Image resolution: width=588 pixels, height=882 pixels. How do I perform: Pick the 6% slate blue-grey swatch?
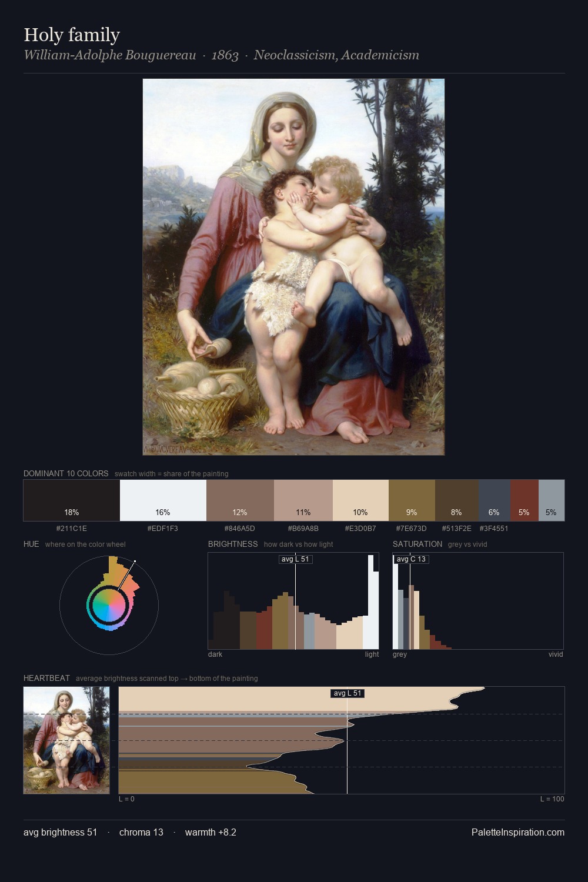tap(494, 500)
